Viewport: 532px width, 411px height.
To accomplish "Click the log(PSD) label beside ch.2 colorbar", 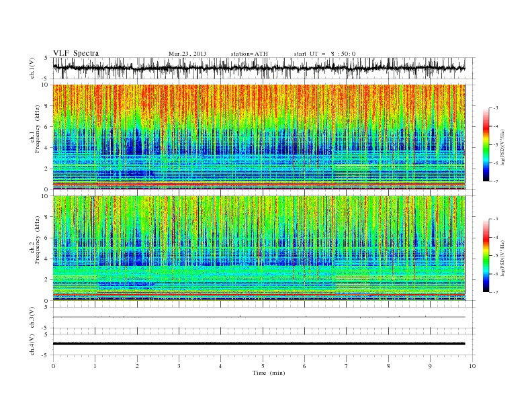I will pyautogui.click(x=502, y=257).
